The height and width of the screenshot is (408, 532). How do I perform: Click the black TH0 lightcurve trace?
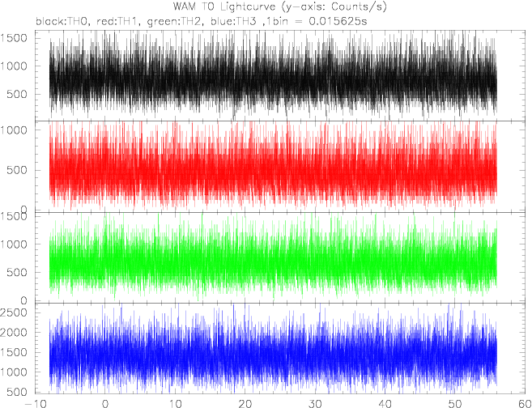pos(273,76)
